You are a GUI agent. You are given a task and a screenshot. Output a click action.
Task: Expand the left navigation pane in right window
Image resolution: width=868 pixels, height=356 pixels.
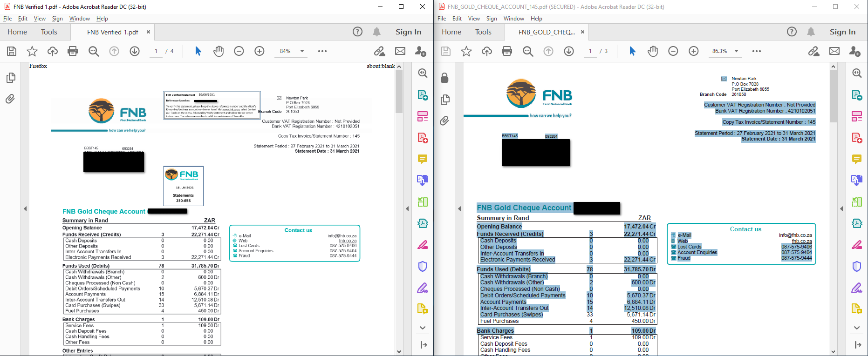coord(459,209)
